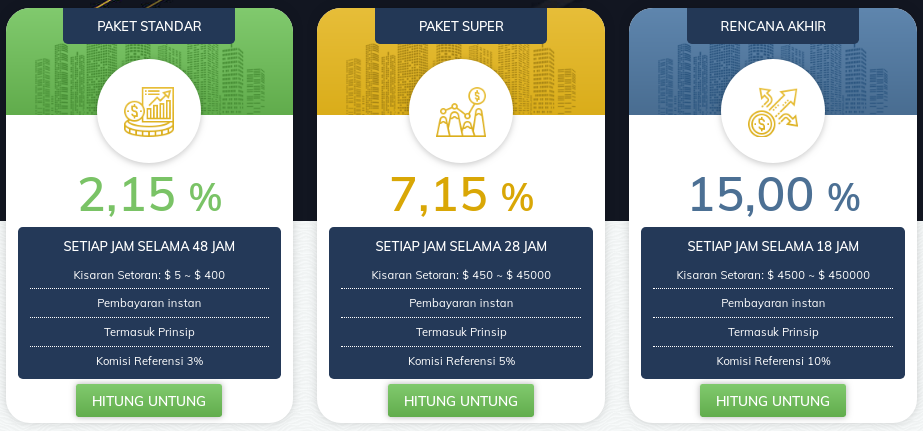Click Setiap Jam Selama 28 Jam heading

[x=461, y=246]
